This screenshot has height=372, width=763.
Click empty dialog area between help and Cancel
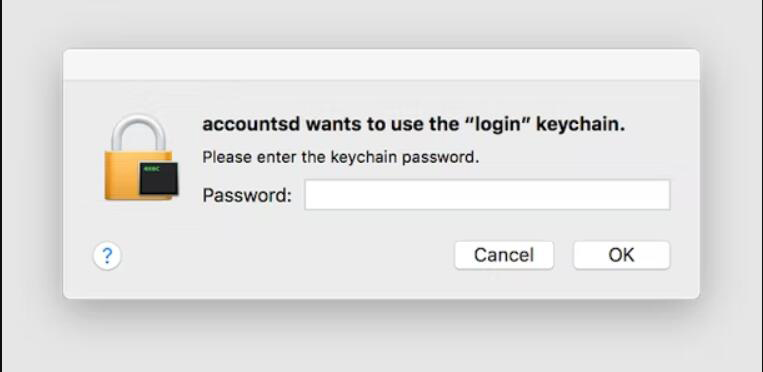coord(287,256)
